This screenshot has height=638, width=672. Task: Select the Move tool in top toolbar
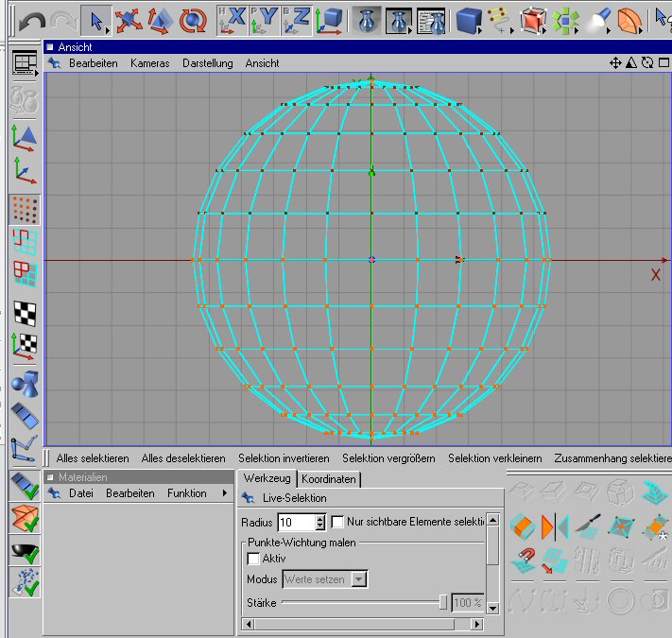click(127, 20)
